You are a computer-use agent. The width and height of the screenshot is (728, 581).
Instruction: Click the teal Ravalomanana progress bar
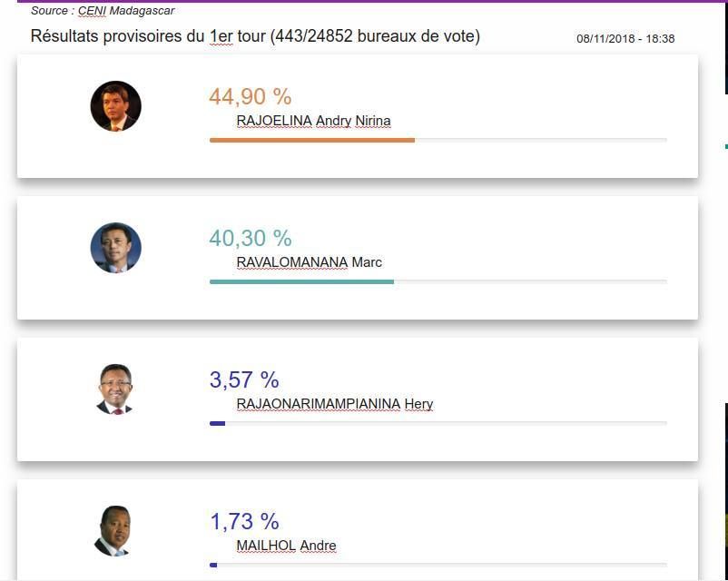[x=301, y=282]
